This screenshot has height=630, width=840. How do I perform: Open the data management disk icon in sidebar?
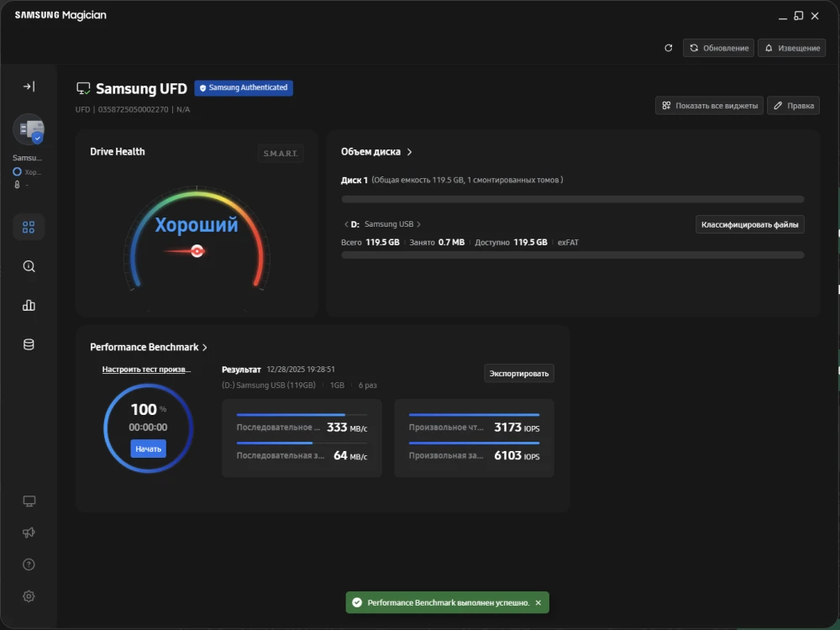pos(29,344)
